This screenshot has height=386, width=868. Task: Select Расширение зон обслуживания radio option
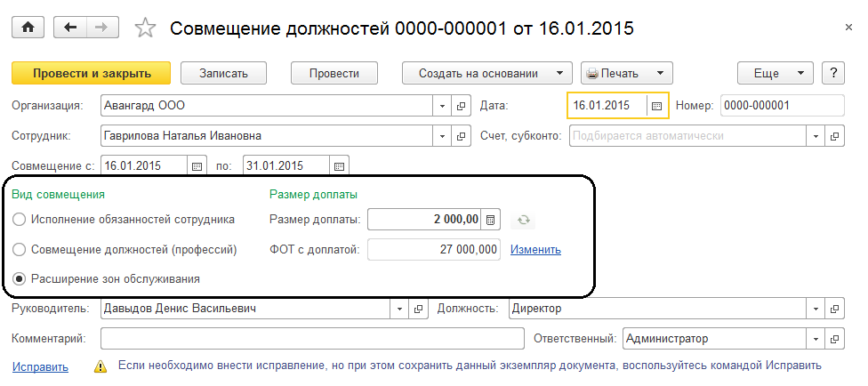coord(20,279)
